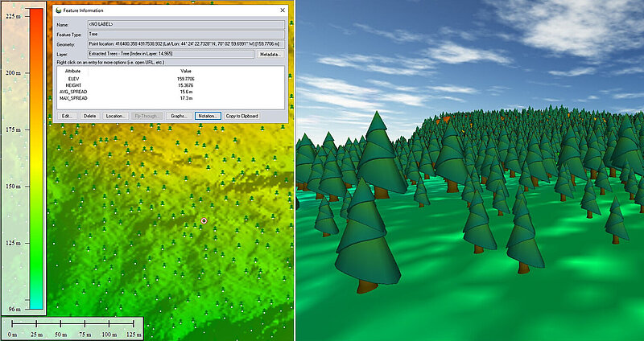Delete the selected tree feature
The height and width of the screenshot is (341, 644).
tap(89, 116)
